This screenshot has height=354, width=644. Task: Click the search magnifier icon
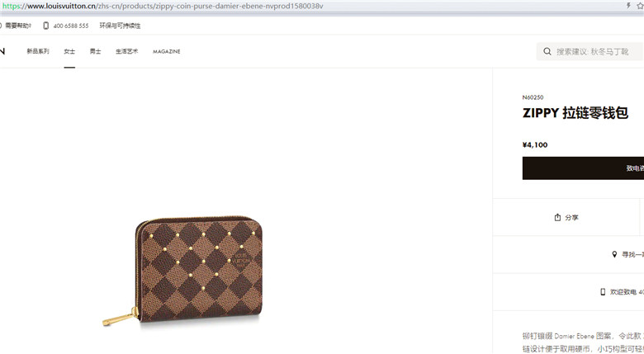pyautogui.click(x=547, y=51)
